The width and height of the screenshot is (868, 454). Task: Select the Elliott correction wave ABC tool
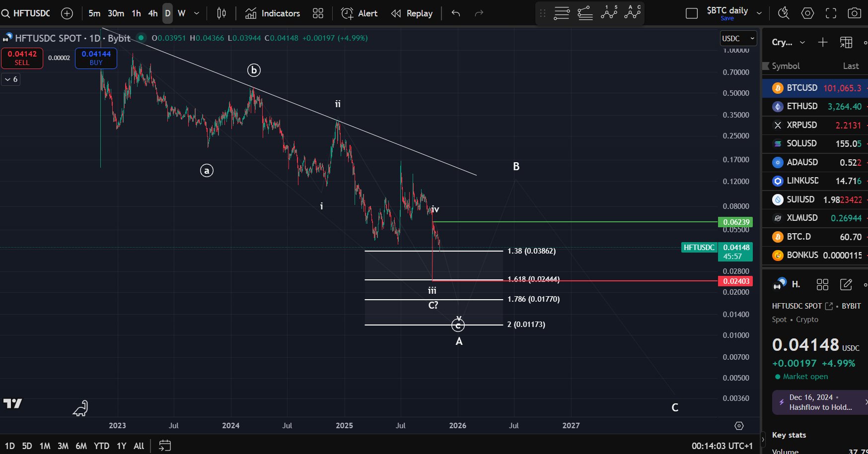pos(633,12)
